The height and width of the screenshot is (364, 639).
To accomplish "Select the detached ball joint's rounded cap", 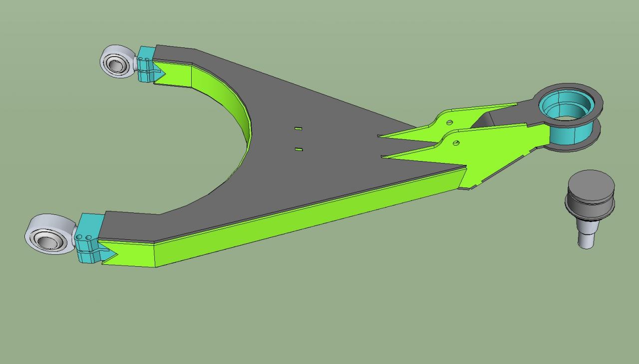I will (x=591, y=183).
